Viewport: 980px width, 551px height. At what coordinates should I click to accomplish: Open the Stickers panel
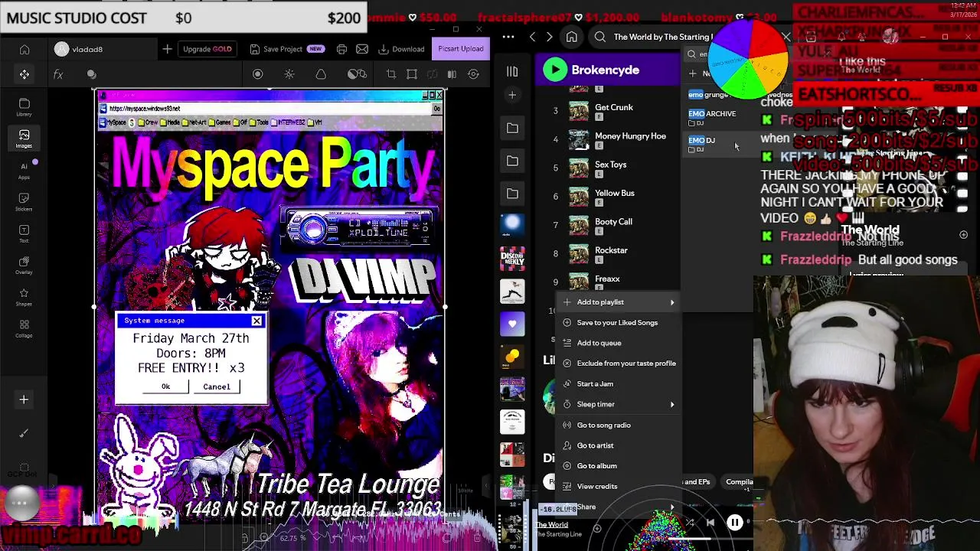coord(24,201)
